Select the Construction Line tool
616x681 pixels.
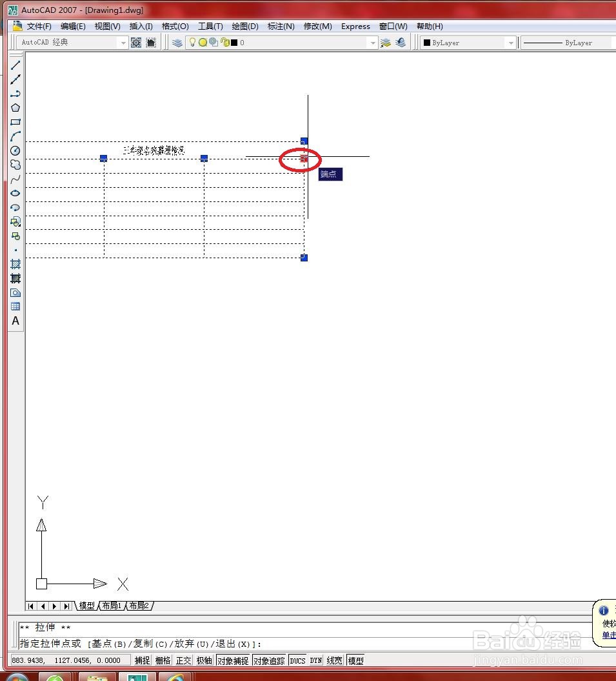pyautogui.click(x=15, y=79)
